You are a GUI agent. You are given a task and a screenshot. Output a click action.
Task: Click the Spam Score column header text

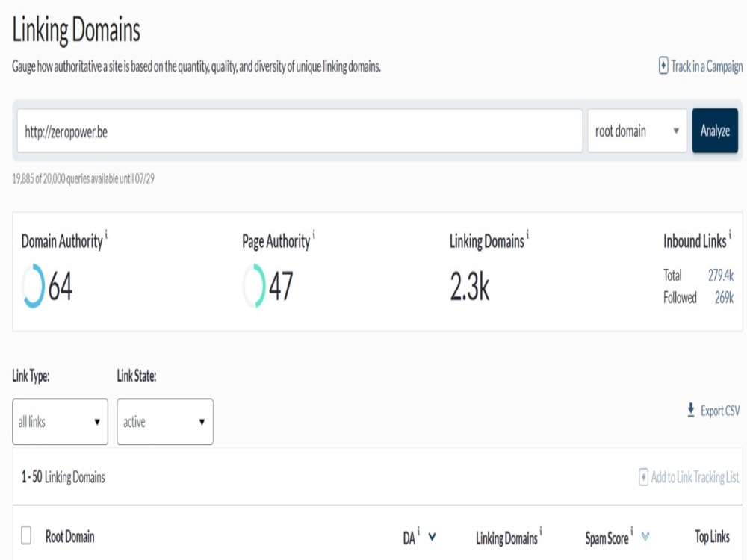[607, 538]
